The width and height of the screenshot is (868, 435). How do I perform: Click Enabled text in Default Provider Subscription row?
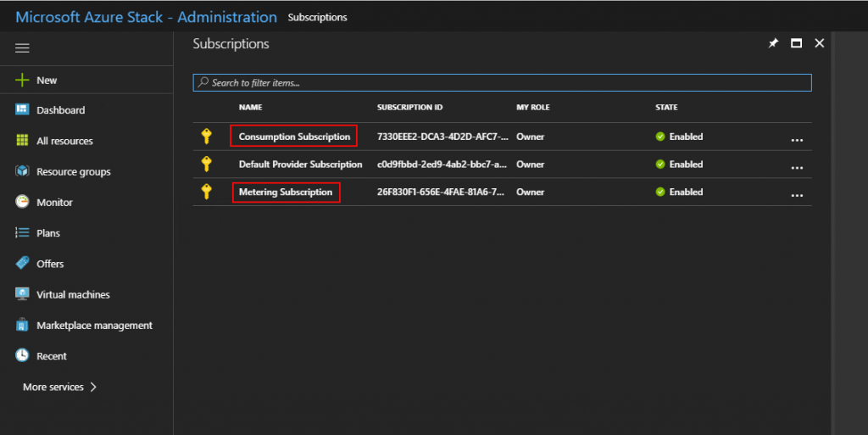tap(686, 165)
